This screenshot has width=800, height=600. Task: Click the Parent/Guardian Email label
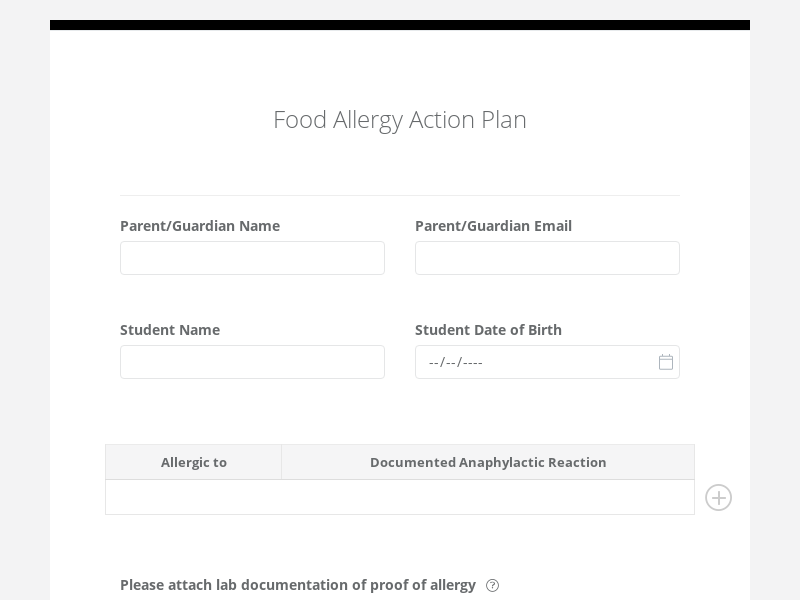493,226
